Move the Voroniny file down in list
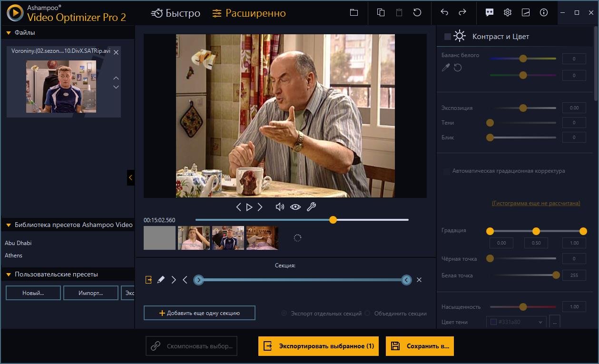Image resolution: width=599 pixels, height=364 pixels. tap(116, 87)
